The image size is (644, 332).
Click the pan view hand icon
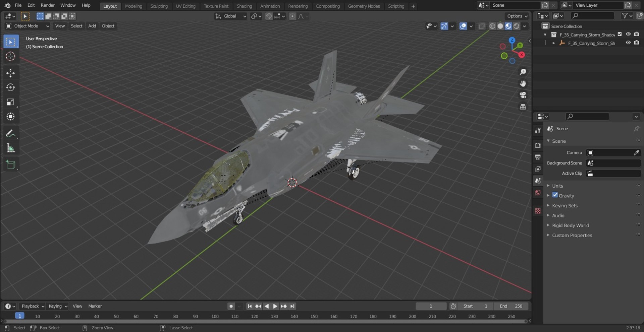(x=523, y=83)
